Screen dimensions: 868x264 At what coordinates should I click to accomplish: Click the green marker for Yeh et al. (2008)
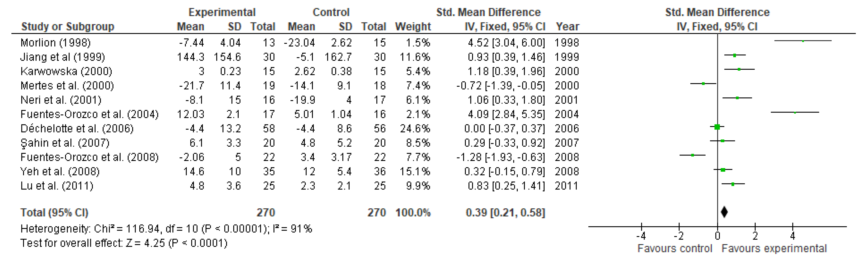[x=723, y=170]
